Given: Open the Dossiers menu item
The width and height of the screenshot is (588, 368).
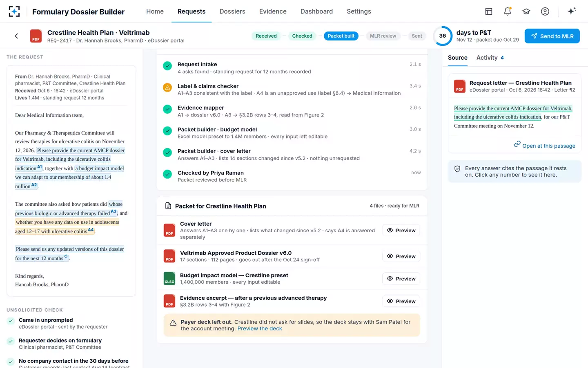Looking at the screenshot, I should click(x=232, y=11).
